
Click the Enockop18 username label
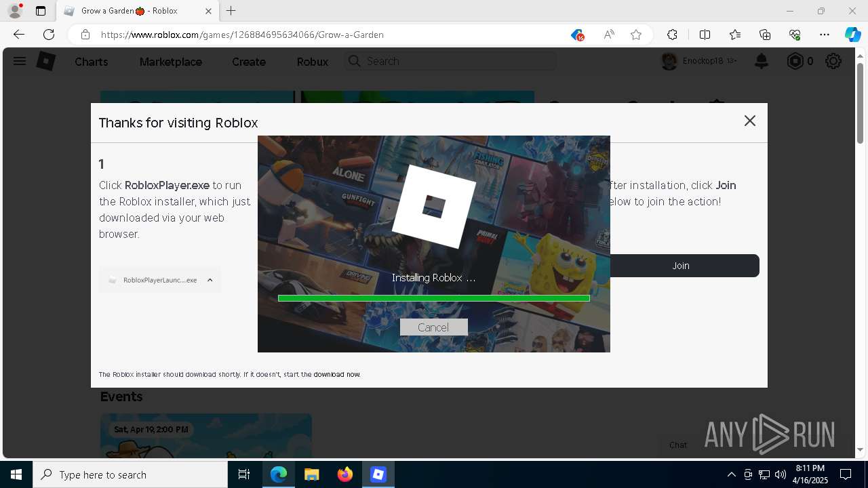coord(704,61)
